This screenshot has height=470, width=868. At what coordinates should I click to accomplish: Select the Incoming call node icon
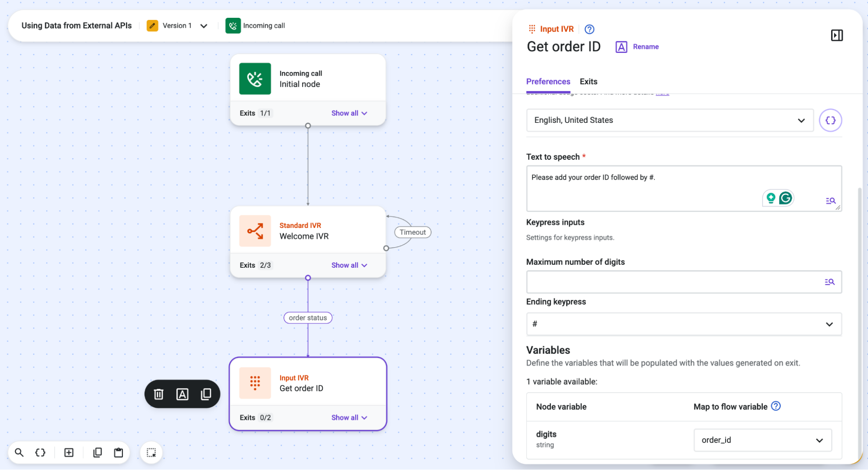click(x=255, y=79)
